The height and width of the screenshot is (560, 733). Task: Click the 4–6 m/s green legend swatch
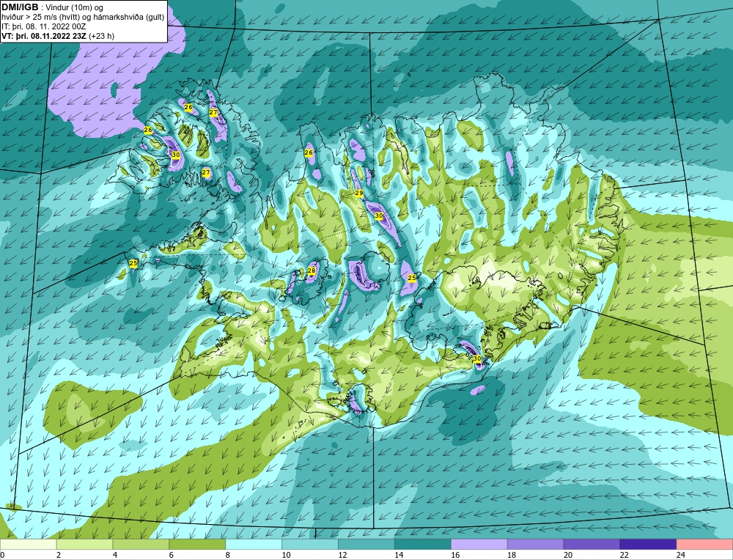point(141,545)
